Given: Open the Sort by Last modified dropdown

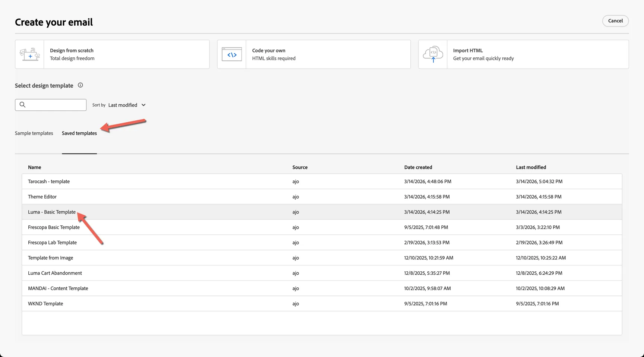Looking at the screenshot, I should (x=127, y=105).
